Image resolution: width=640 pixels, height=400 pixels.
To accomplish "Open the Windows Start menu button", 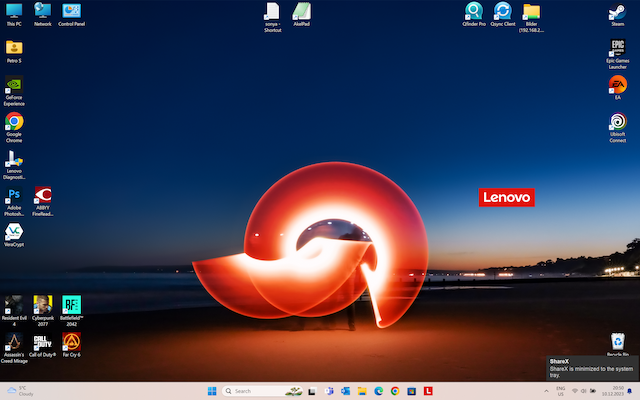I will (x=211, y=390).
